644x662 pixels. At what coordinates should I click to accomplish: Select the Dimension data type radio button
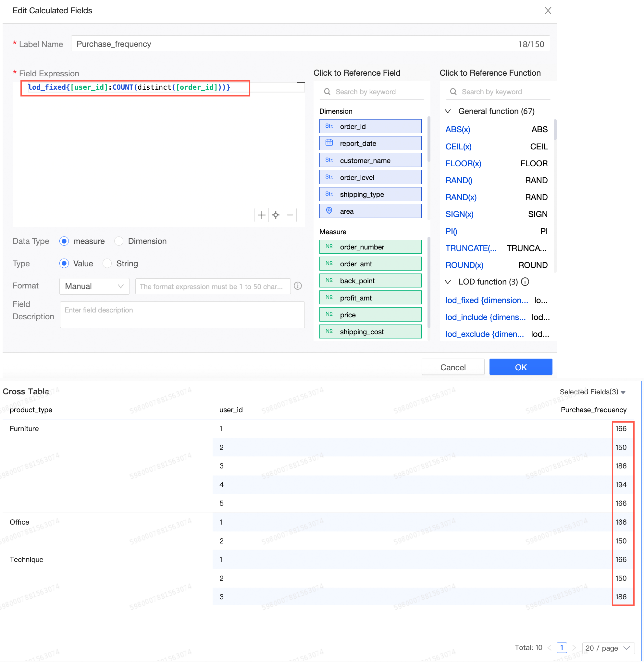(119, 241)
